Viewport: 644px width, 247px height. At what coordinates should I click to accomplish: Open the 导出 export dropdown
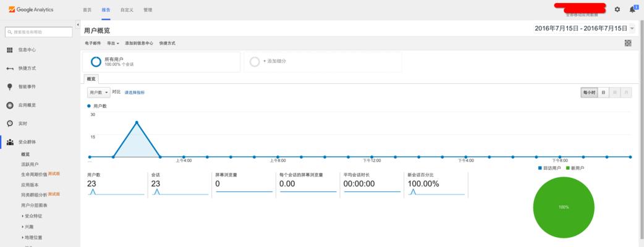click(x=113, y=43)
